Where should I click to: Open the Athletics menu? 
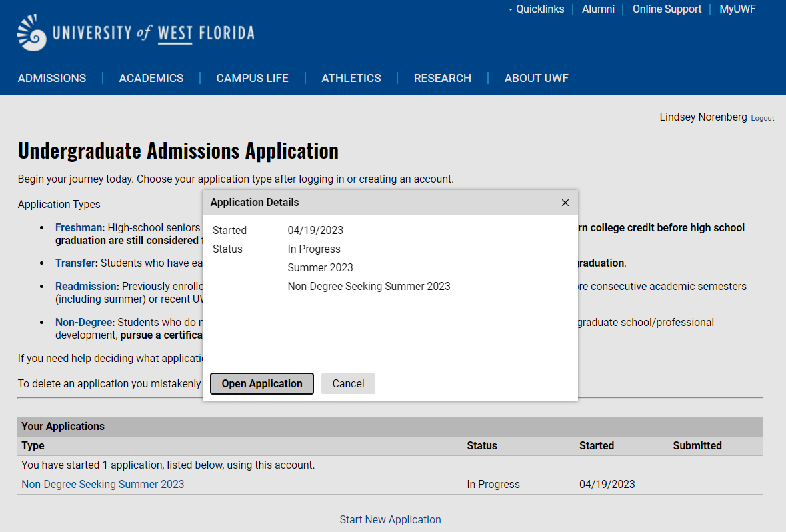pyautogui.click(x=351, y=78)
